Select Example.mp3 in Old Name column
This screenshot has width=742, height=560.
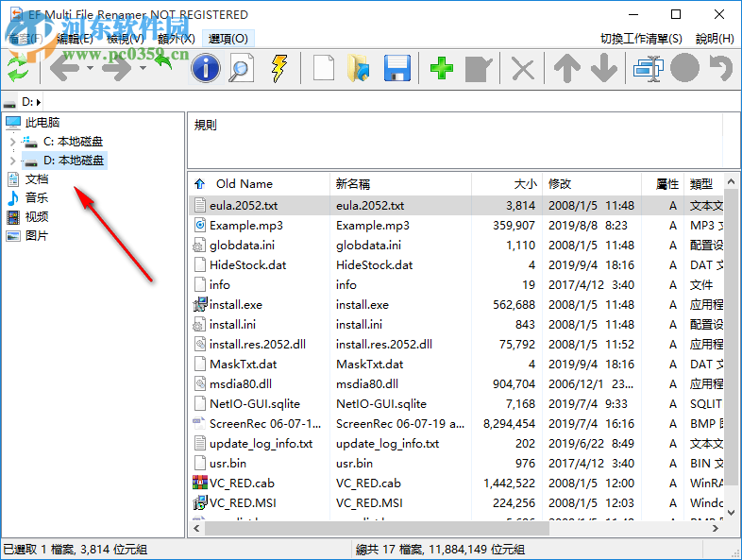point(246,226)
